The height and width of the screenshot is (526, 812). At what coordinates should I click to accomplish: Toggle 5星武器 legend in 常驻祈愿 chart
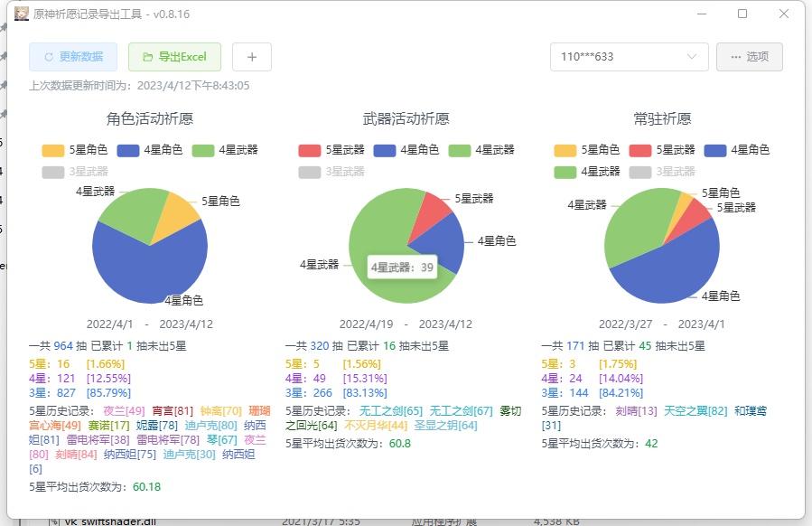(x=662, y=150)
